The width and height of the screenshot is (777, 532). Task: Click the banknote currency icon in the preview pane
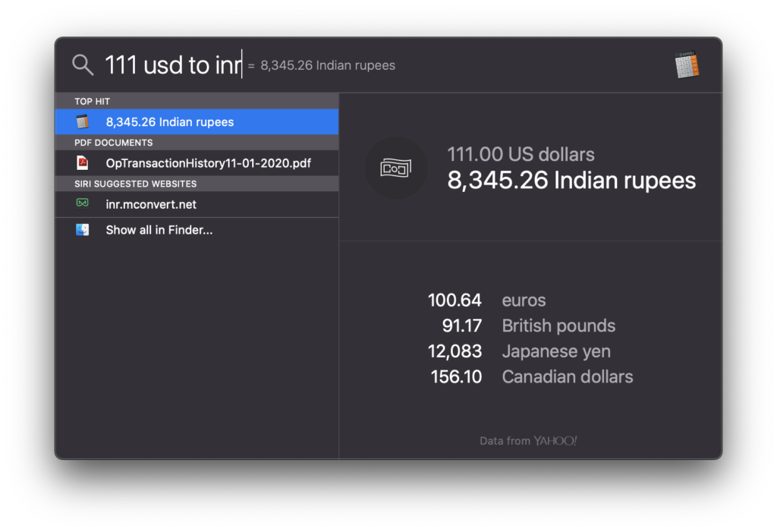coord(396,168)
